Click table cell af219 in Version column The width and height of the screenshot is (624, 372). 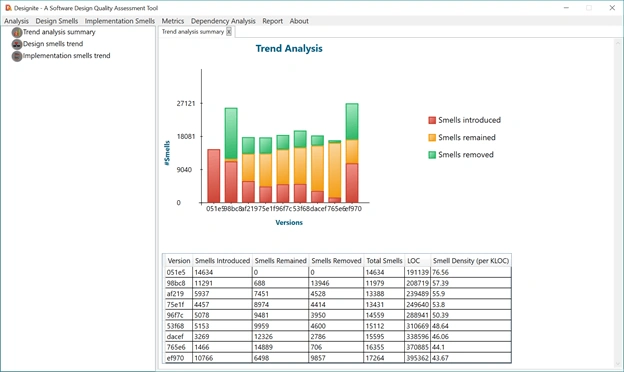(x=179, y=294)
